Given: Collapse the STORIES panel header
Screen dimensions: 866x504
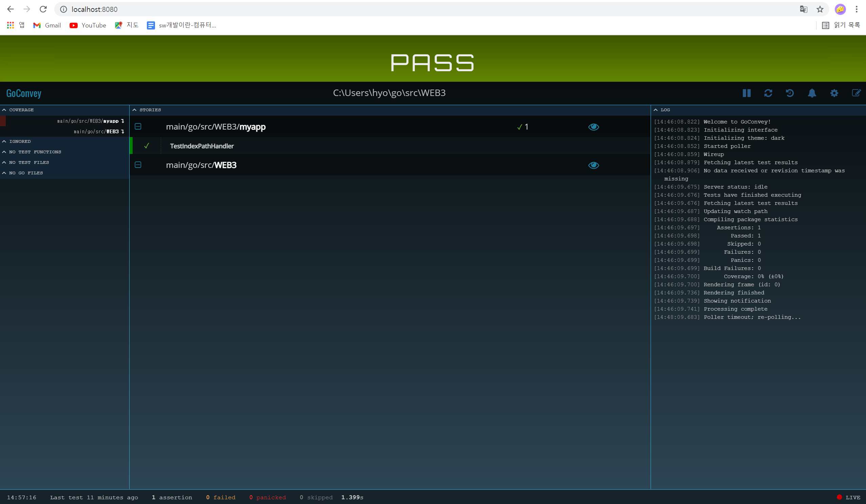Looking at the screenshot, I should (147, 110).
